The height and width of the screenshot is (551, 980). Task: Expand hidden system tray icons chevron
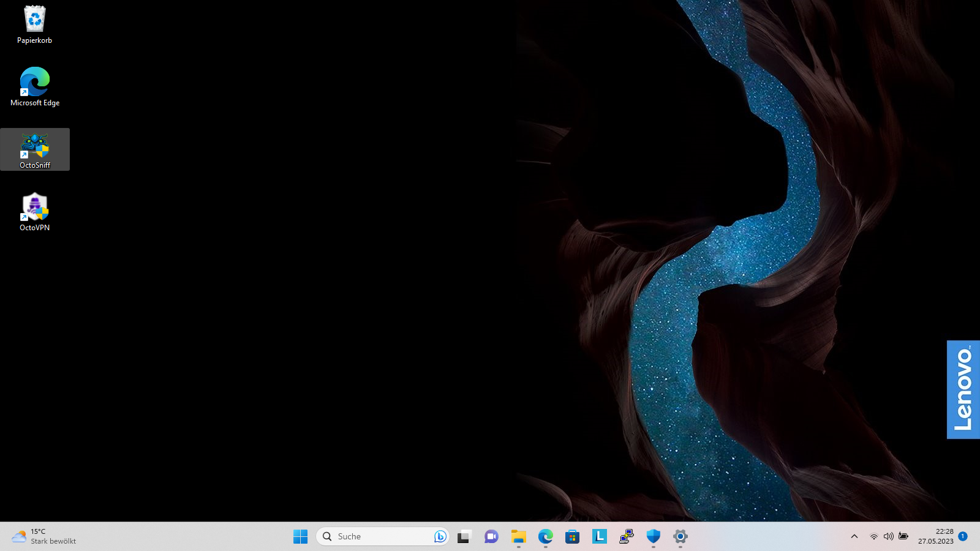(854, 537)
